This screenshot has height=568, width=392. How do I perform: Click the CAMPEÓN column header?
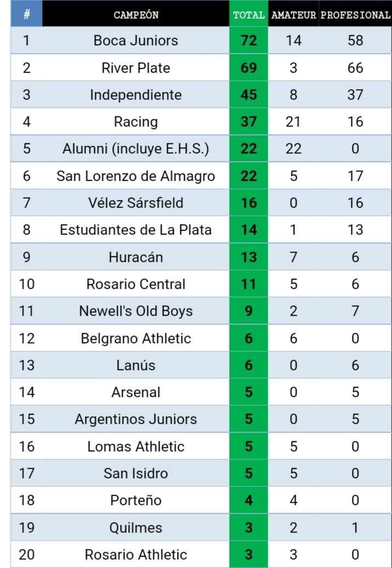pyautogui.click(x=136, y=15)
